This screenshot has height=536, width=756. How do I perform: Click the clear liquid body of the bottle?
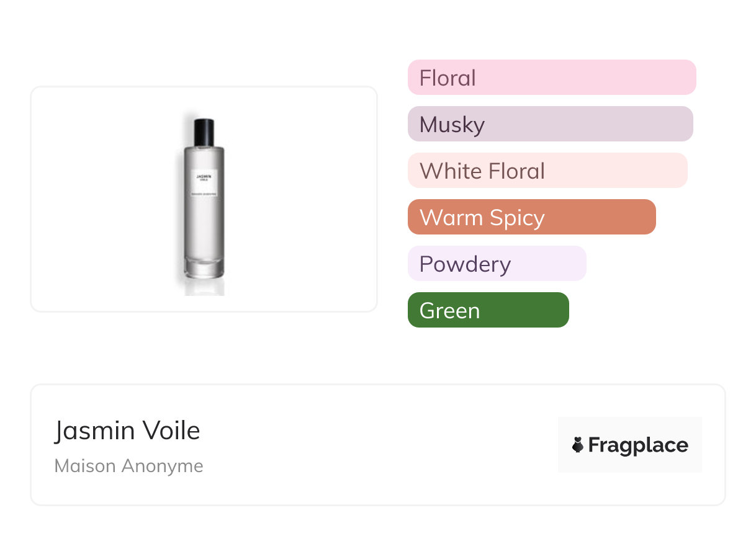coord(204,230)
